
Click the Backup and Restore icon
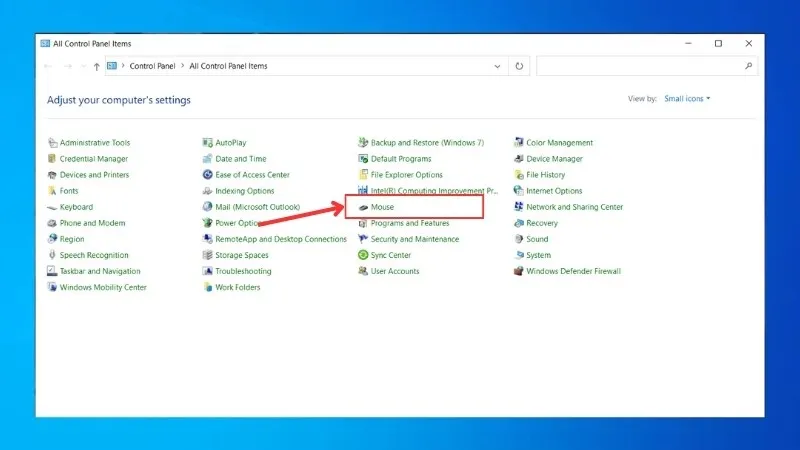click(363, 143)
